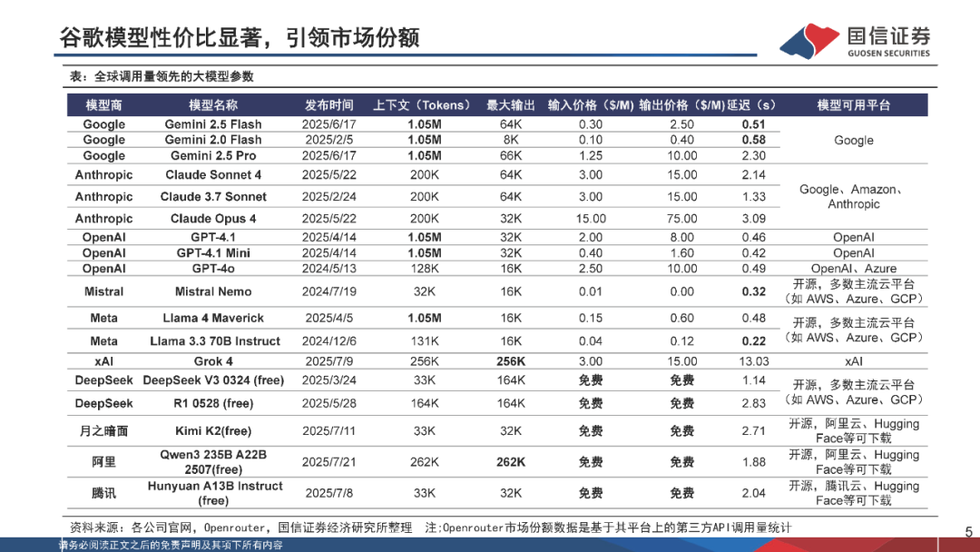
Task: Click the '输出价格 ($/M)' column header
Action: [x=681, y=105]
